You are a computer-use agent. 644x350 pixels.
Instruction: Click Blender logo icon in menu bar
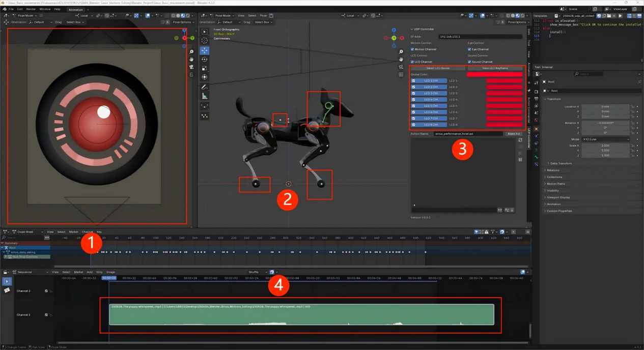point(4,9)
